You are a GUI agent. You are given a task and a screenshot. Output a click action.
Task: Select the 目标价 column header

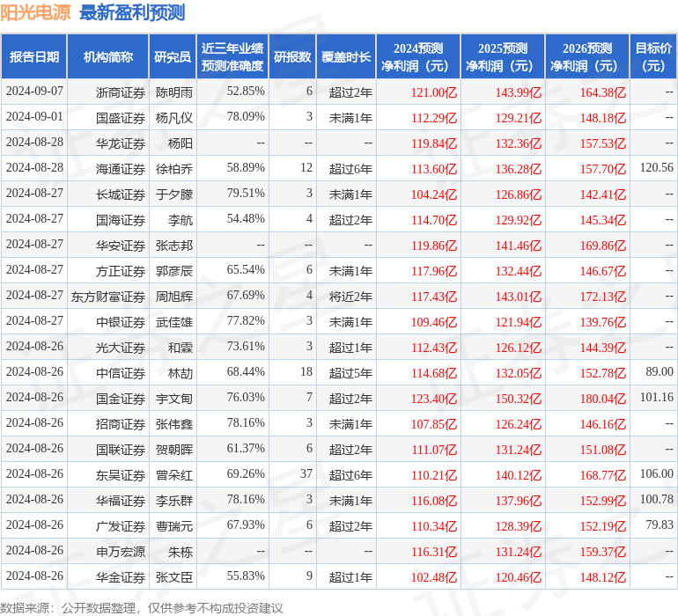tap(653, 56)
